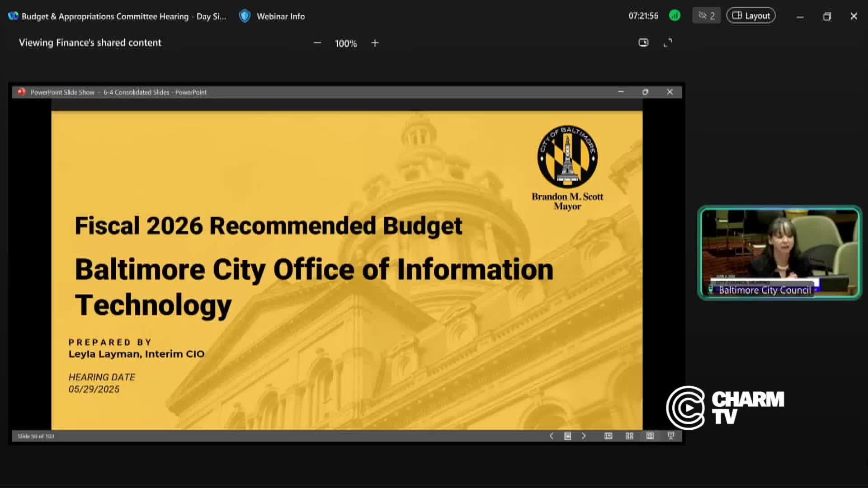Viewport: 868px width, 488px height.
Task: Go to previous slide arrow
Action: (551, 436)
